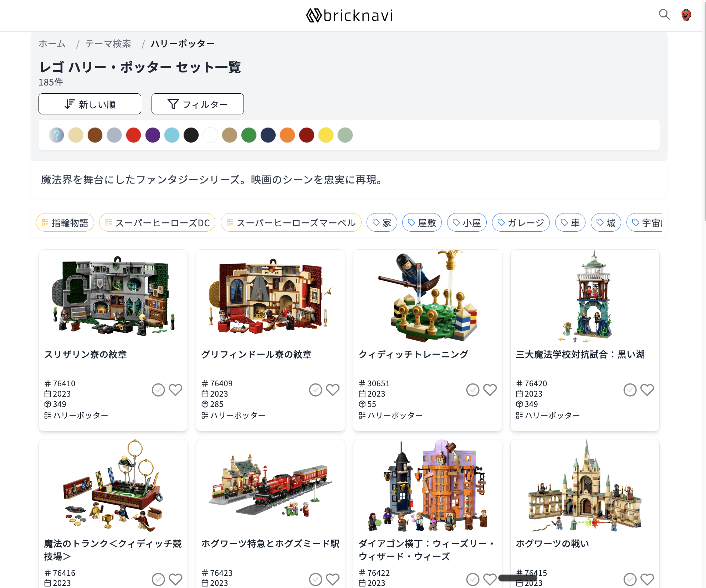This screenshot has height=588, width=706.
Task: Select the 城 tag chip
Action: click(606, 223)
